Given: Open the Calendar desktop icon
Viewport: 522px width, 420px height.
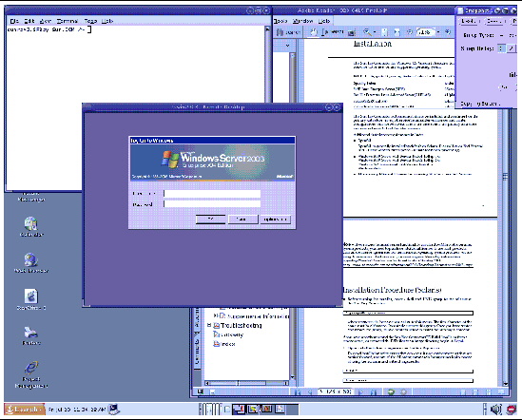Looking at the screenshot, I should point(31,226).
